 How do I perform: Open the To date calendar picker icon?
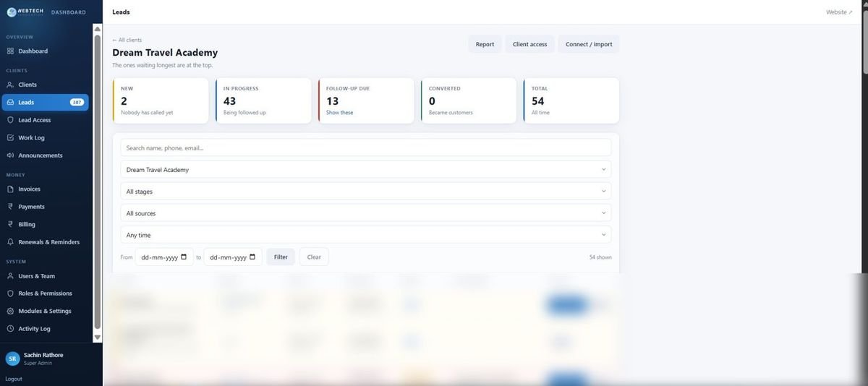(252, 257)
